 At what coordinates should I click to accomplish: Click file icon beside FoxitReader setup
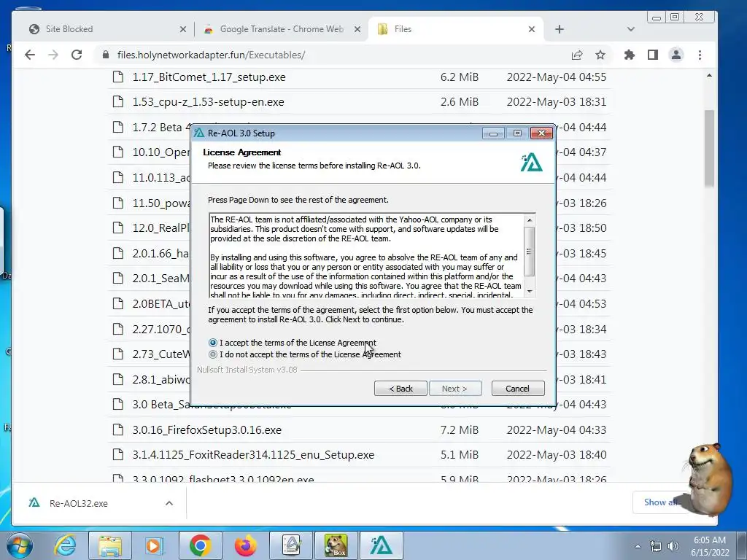coord(118,454)
